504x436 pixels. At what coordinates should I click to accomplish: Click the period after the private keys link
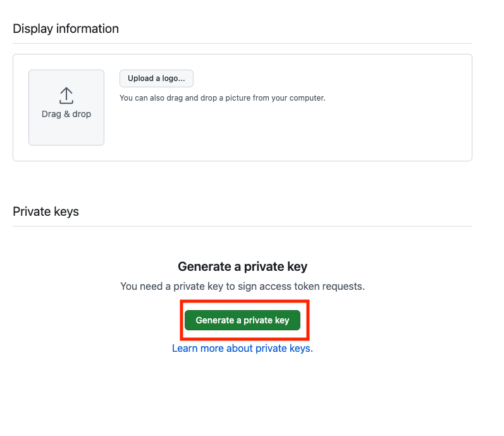pyautogui.click(x=312, y=349)
